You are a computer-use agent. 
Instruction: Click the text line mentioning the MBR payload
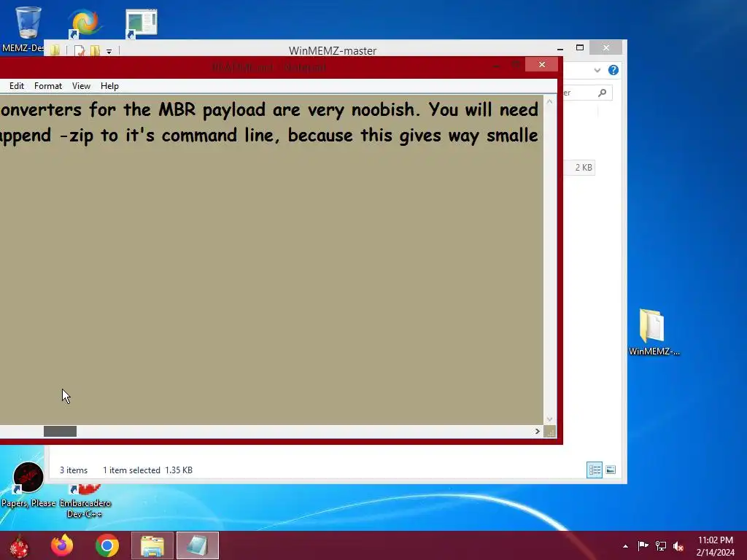pyautogui.click(x=269, y=110)
